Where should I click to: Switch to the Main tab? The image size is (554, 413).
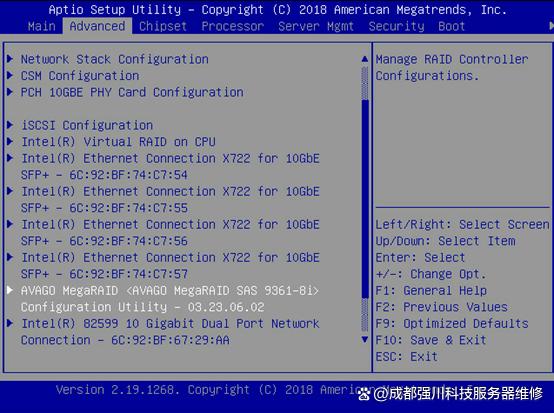[x=42, y=26]
